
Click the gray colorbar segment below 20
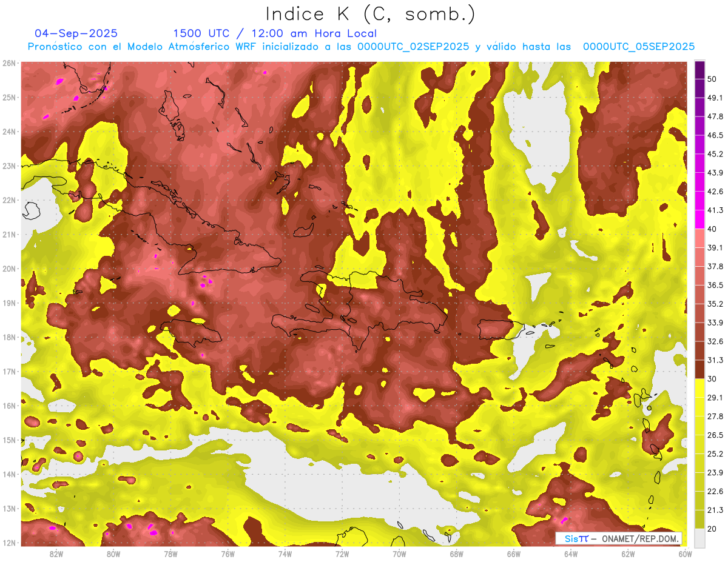[699, 538]
